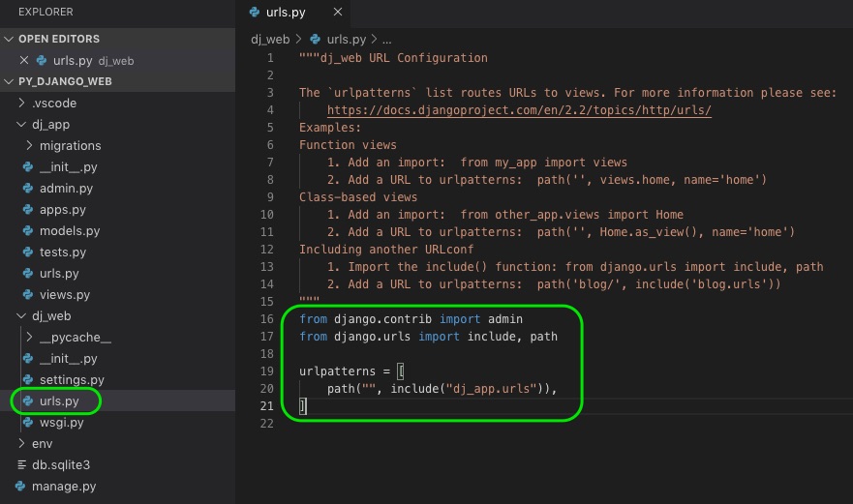This screenshot has height=504, width=853.
Task: Open __init__.py under dj_app
Action: click(69, 167)
